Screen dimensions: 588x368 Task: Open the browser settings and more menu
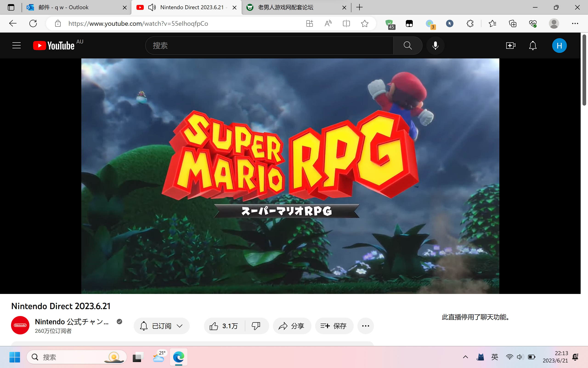575,23
